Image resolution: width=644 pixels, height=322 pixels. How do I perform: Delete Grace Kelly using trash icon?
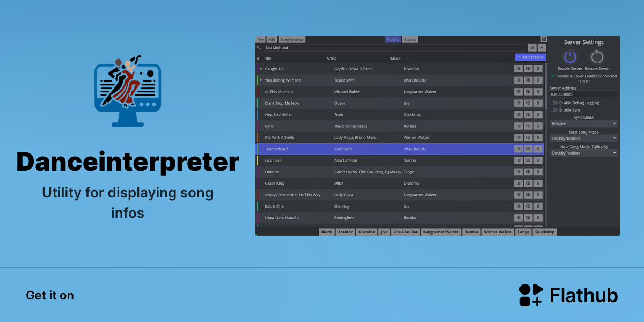point(538,183)
